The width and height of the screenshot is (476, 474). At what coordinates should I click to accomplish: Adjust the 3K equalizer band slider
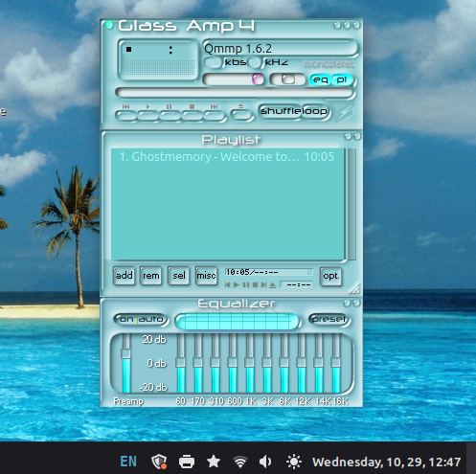pos(267,363)
